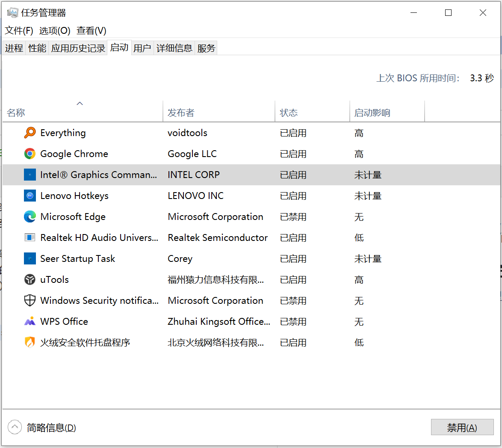Switch to the 服务 tab

click(206, 48)
